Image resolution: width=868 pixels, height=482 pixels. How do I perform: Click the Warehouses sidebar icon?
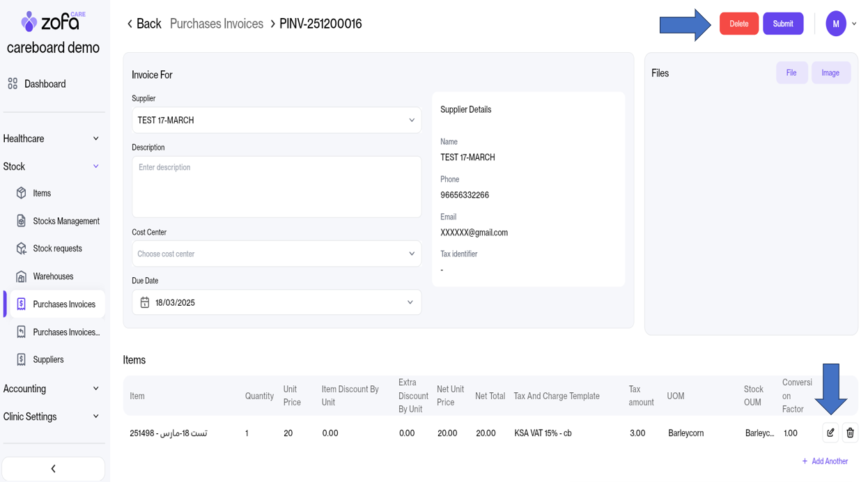click(x=21, y=277)
